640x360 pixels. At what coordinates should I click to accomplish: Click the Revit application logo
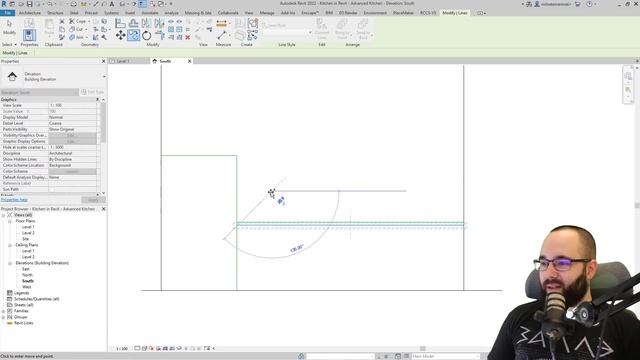[4, 4]
